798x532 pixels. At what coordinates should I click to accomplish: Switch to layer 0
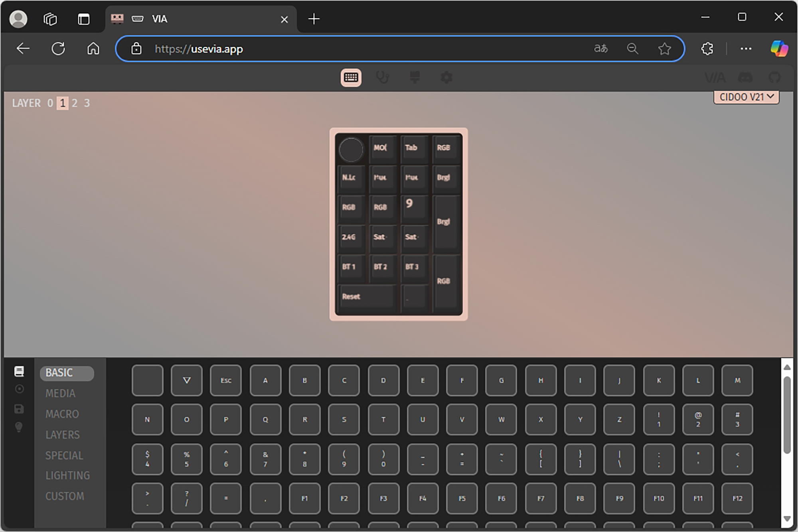point(50,103)
